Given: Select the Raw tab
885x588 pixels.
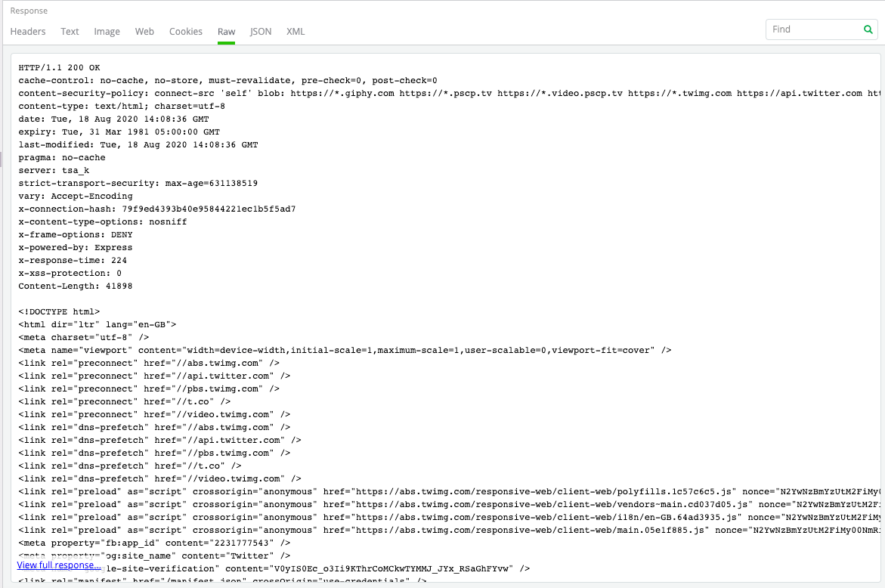Looking at the screenshot, I should coord(226,32).
